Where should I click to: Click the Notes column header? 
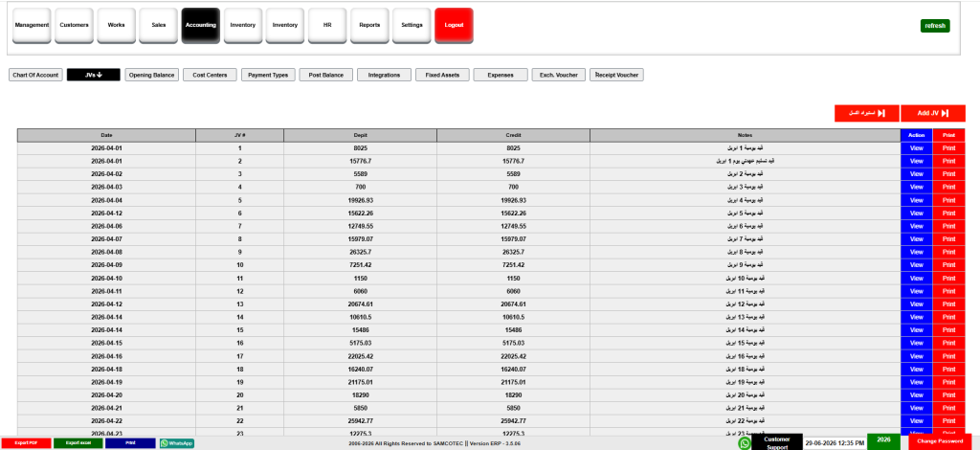tap(745, 135)
